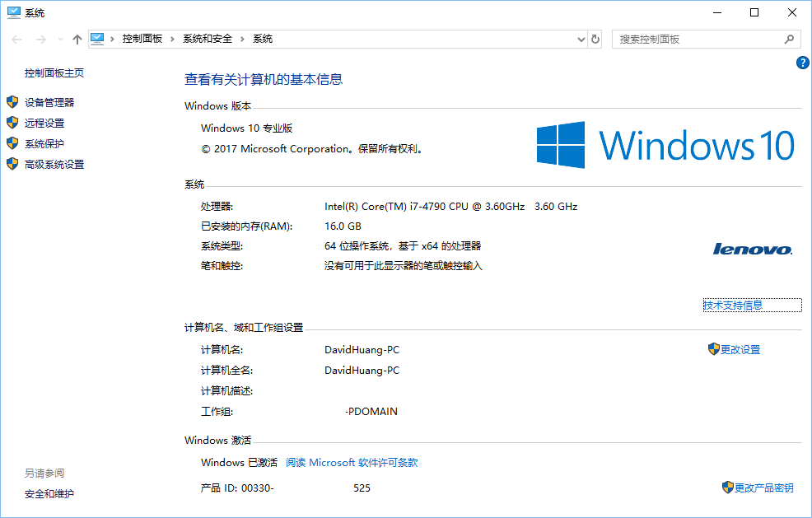
Task: Click shield icon beside 远程设置
Action: click(x=12, y=123)
